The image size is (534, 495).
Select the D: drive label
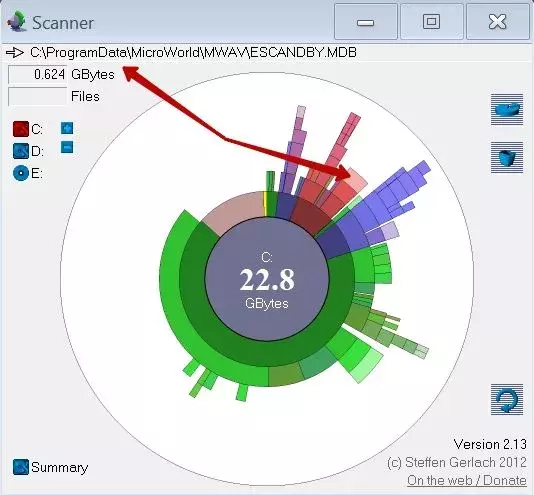coord(37,151)
